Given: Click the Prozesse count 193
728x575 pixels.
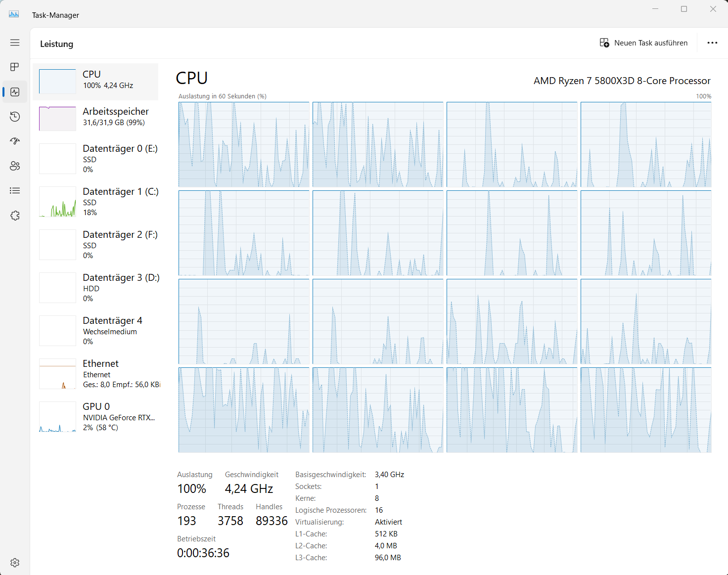Looking at the screenshot, I should click(187, 521).
